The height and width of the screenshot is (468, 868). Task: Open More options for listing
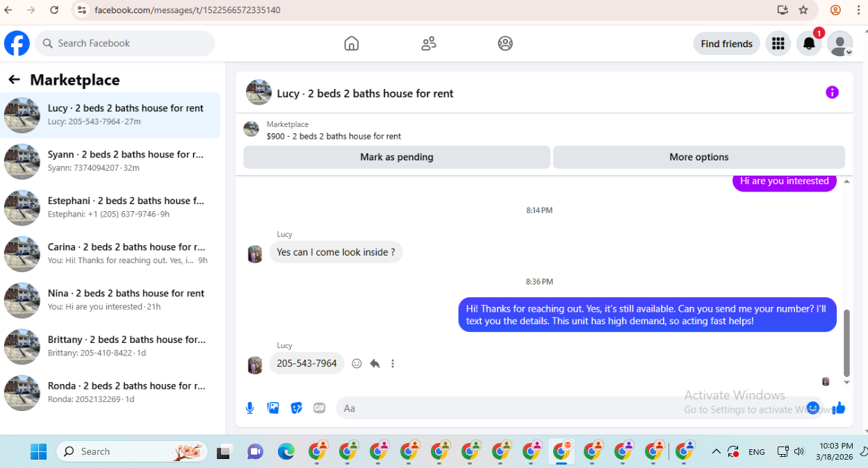699,157
